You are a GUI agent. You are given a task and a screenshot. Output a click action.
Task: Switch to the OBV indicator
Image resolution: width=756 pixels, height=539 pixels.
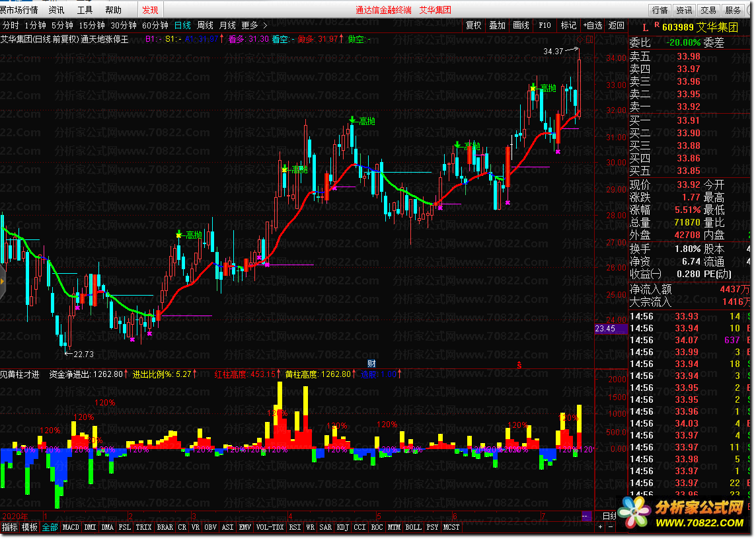210,527
